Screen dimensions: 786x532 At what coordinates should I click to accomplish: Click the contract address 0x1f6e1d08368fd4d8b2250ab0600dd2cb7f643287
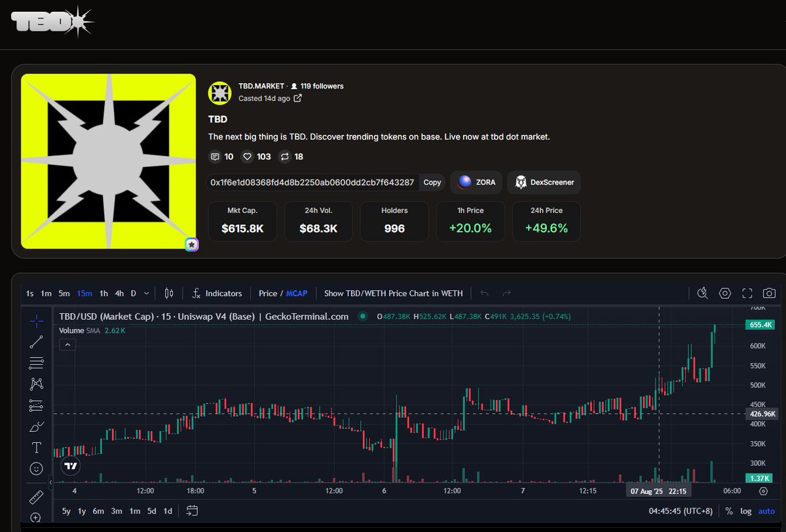pos(312,182)
